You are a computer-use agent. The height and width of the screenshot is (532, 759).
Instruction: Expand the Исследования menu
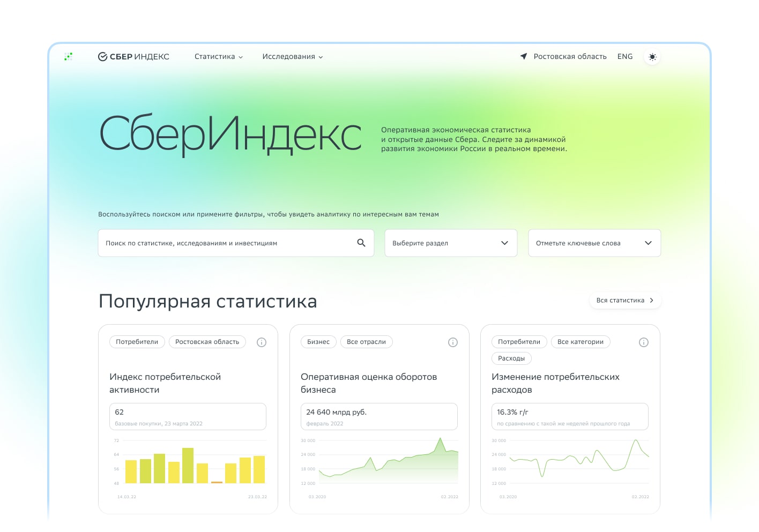293,57
